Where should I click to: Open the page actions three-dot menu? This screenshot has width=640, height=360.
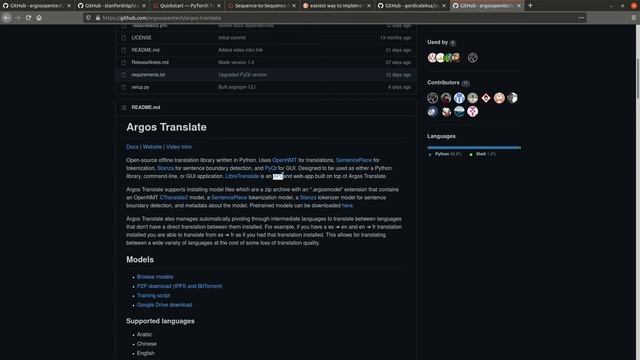click(581, 18)
